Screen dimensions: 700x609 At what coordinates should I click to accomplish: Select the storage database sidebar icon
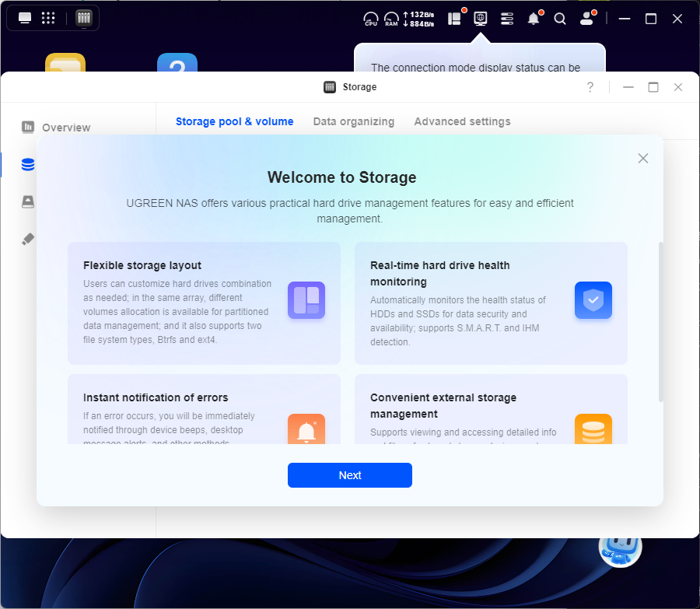(x=28, y=165)
